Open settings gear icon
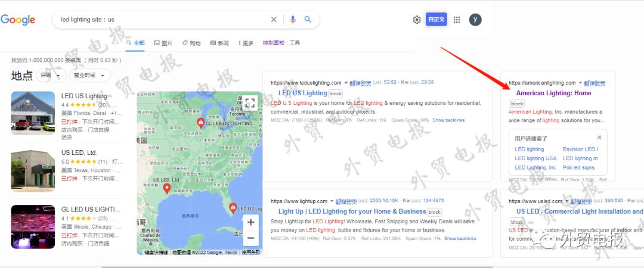Viewport: 644px width, 268px height. tap(416, 20)
